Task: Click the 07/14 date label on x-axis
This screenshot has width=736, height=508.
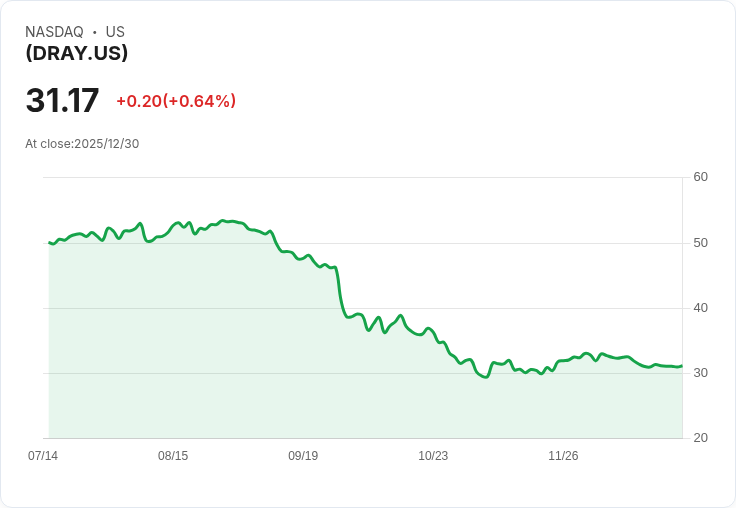Action: pyautogui.click(x=43, y=455)
